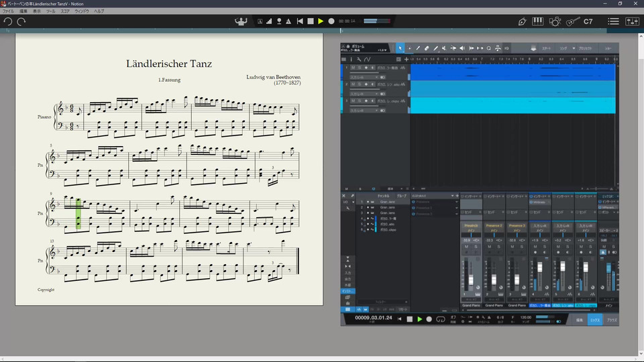Open the Notion list menu icon
The width and height of the screenshot is (644, 362).
pos(613,21)
